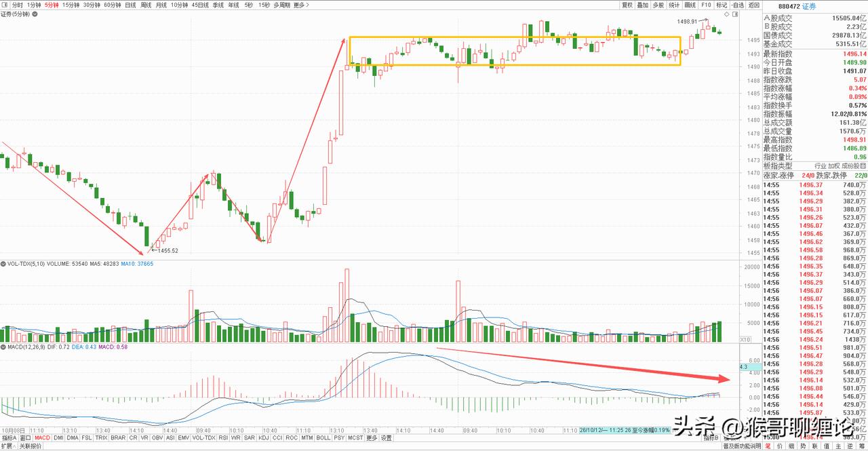Screen dimensions: 868x451
Task: Switch indicator to DMI
Action: pos(59,438)
